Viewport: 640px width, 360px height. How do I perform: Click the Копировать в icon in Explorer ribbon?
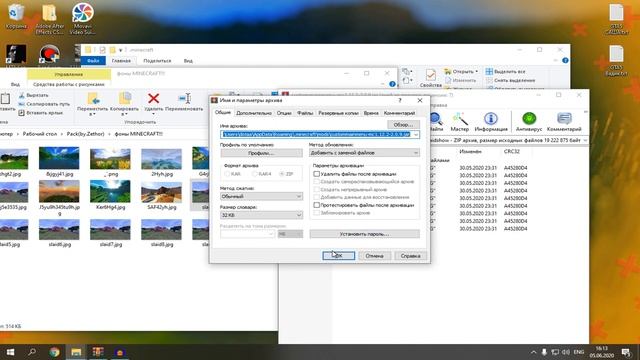pos(124,98)
